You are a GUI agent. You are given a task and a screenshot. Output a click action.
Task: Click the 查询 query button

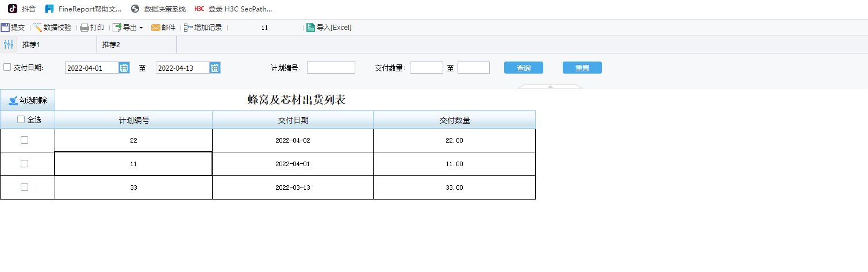tap(524, 68)
